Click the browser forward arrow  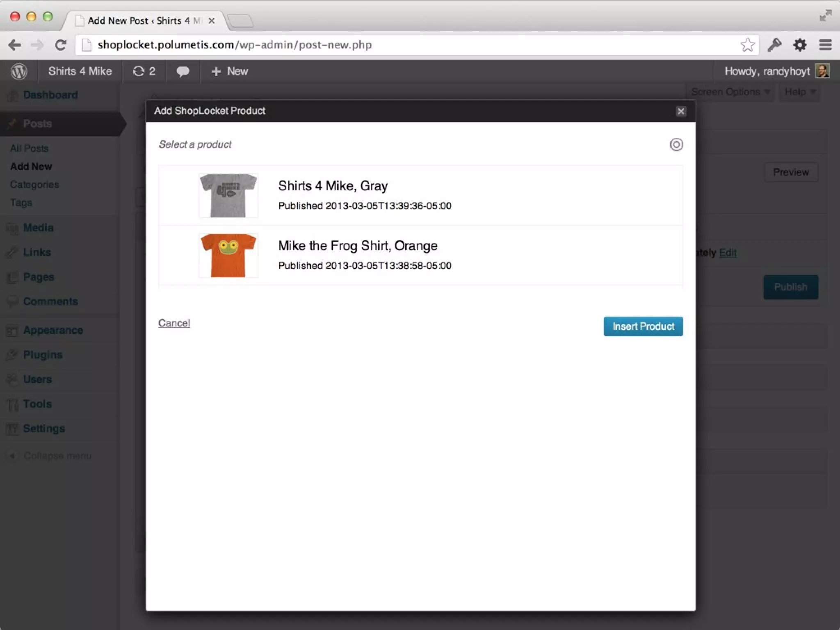(x=37, y=45)
